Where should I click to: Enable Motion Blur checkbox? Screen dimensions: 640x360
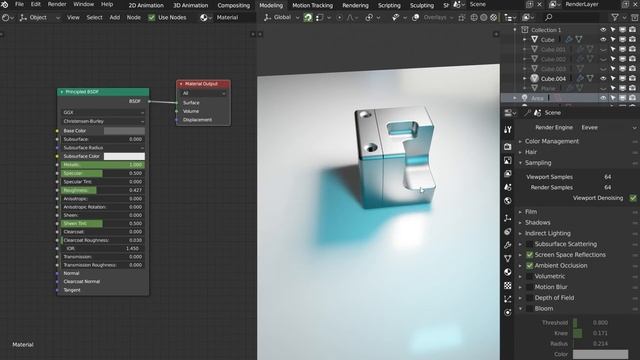point(529,287)
